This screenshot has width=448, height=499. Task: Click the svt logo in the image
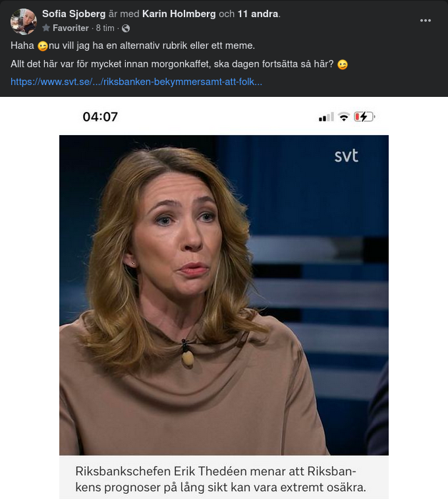[x=347, y=156]
